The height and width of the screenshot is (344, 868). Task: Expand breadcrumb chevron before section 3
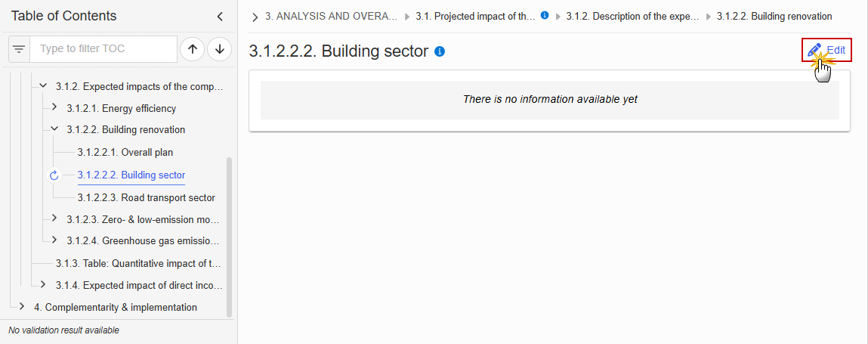(x=255, y=17)
